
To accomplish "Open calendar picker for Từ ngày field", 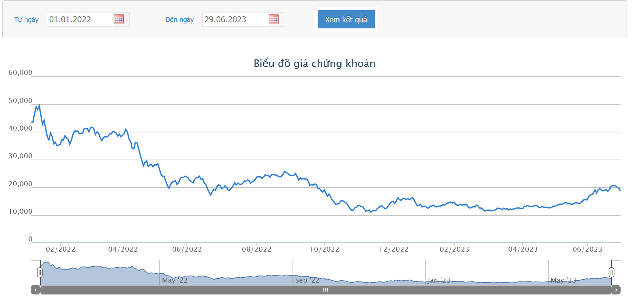I will coord(119,19).
